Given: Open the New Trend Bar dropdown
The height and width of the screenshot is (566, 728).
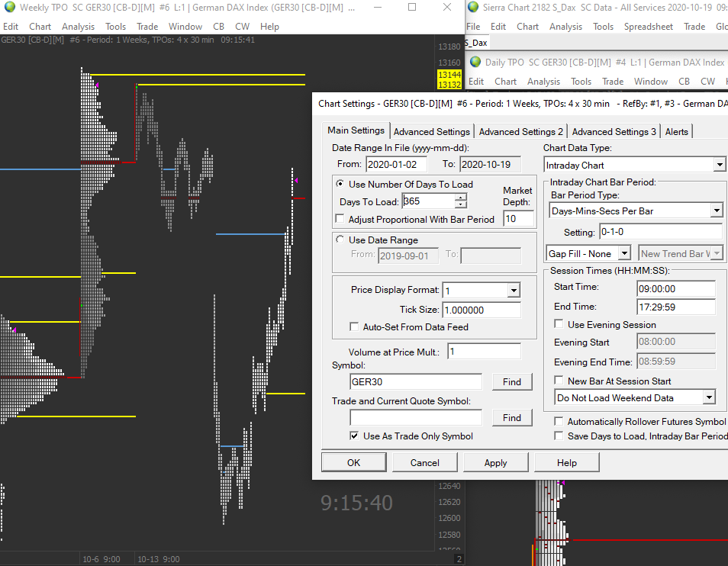Looking at the screenshot, I should [x=717, y=253].
